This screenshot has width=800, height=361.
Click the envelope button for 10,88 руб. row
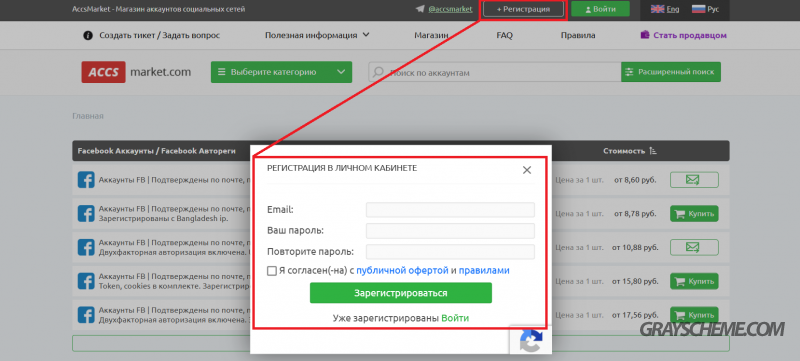tap(694, 247)
